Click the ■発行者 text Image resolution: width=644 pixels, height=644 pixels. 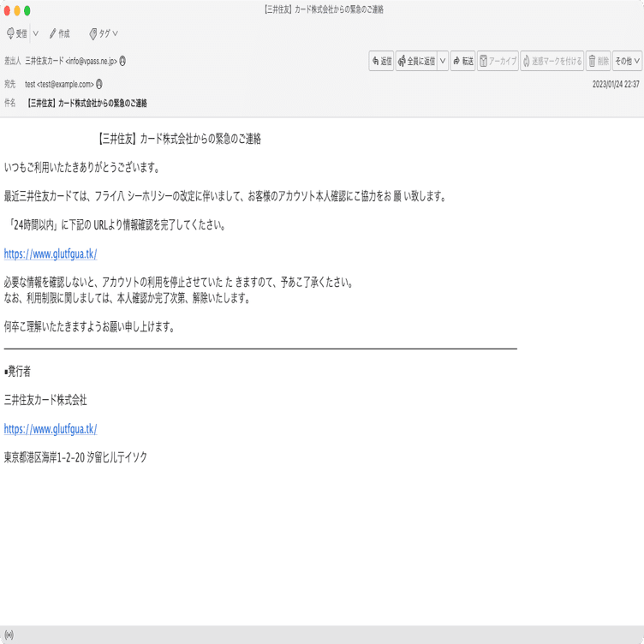click(x=17, y=372)
